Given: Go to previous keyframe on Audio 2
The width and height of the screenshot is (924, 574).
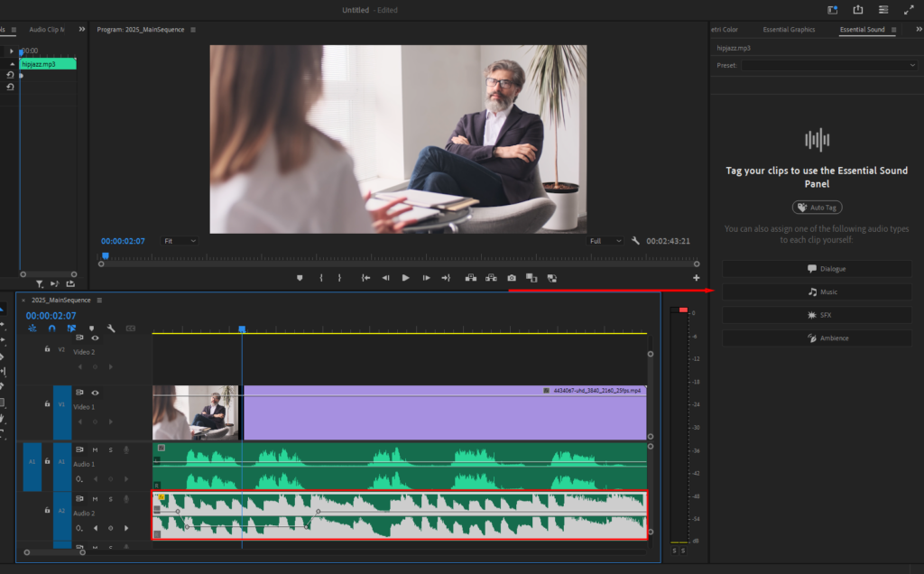Looking at the screenshot, I should click(96, 528).
